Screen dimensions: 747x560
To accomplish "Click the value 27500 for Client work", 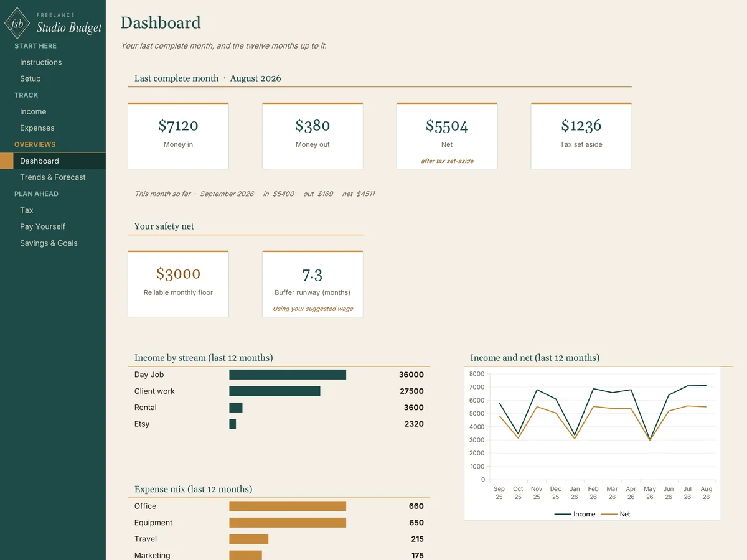I will 411,391.
